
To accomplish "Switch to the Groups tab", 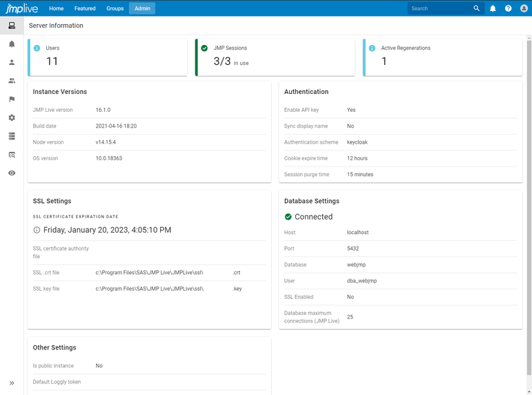I will point(115,8).
